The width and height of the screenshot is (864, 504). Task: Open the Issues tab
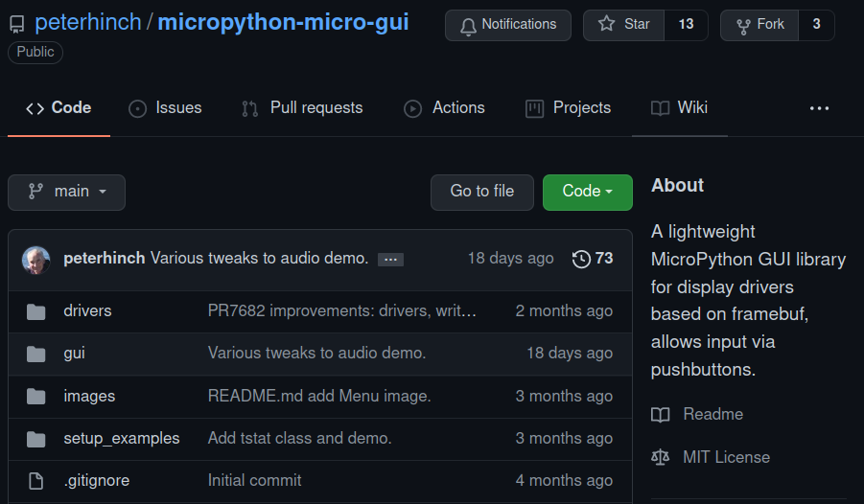coord(165,108)
